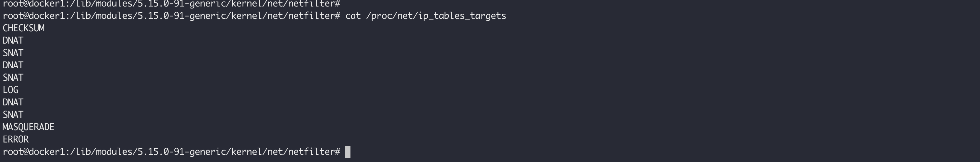Click the word "cat" in the command
The width and height of the screenshot is (980, 162).
tap(353, 16)
